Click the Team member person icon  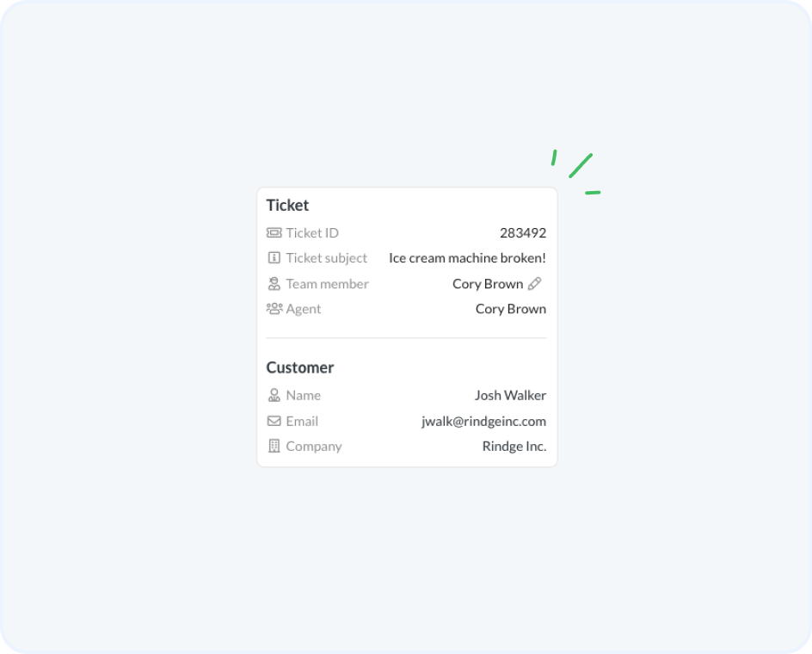point(274,283)
